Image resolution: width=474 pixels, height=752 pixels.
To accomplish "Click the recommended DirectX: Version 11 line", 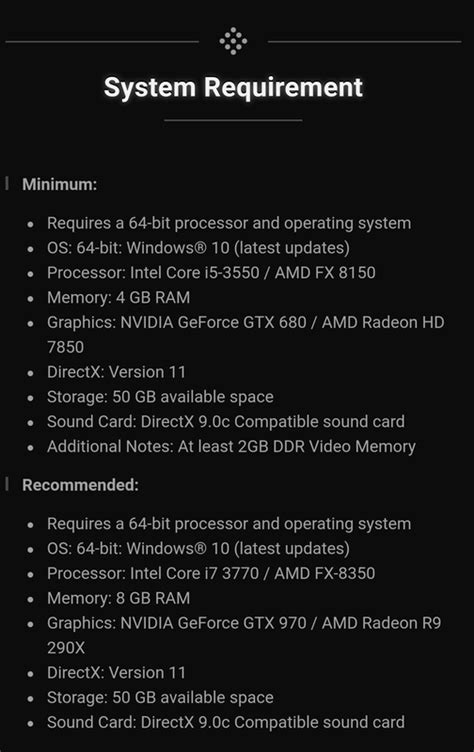I will (116, 673).
